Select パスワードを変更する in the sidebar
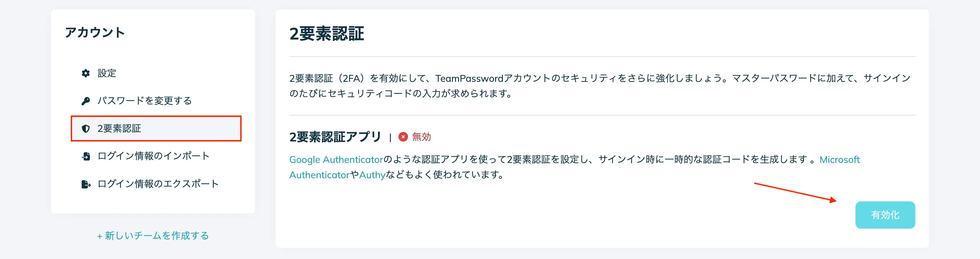 145,101
